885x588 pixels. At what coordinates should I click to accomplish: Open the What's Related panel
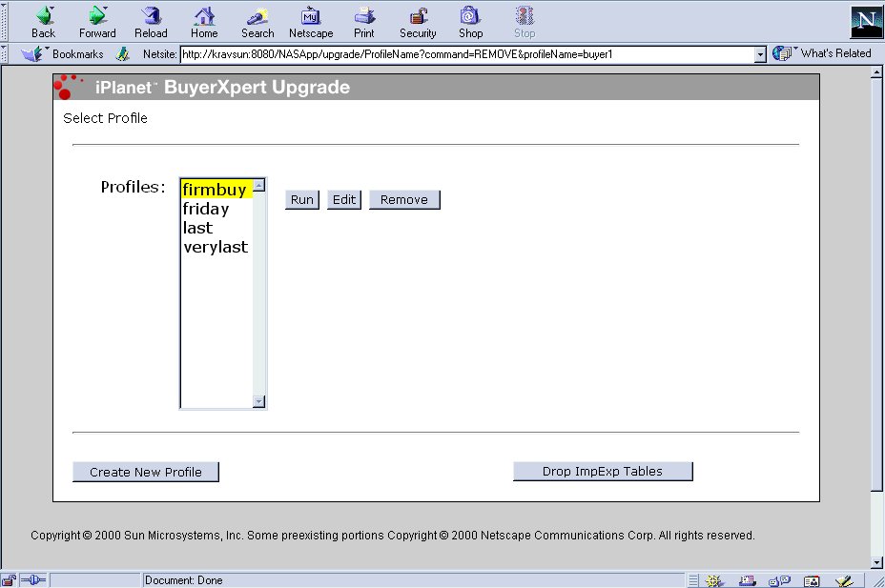pyautogui.click(x=822, y=53)
